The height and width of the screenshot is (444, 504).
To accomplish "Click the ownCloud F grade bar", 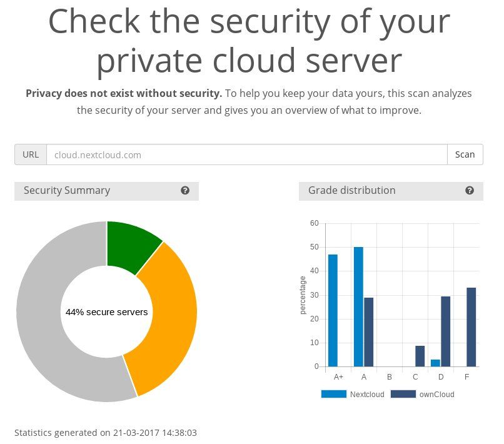I will tap(471, 327).
